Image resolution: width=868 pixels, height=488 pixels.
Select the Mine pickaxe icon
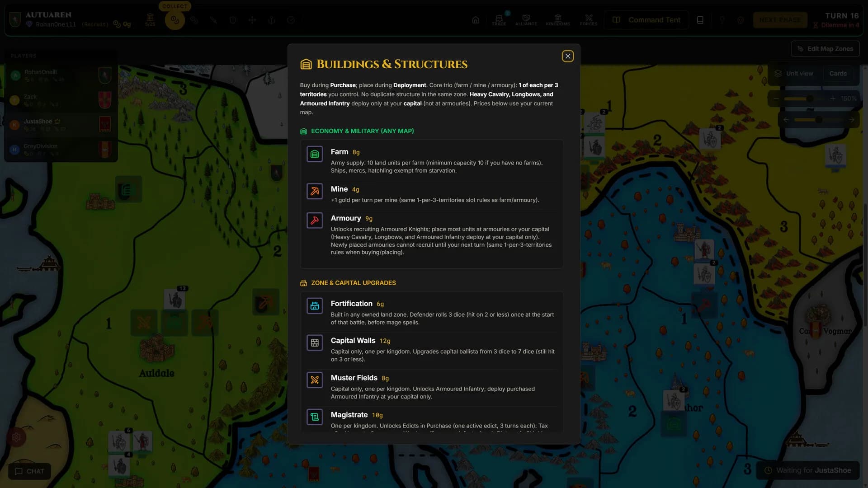pos(315,191)
